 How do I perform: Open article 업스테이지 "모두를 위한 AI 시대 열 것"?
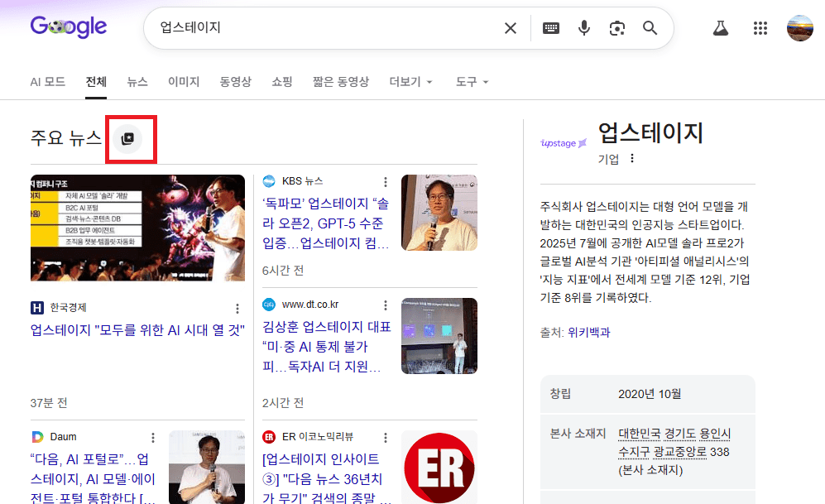click(137, 330)
